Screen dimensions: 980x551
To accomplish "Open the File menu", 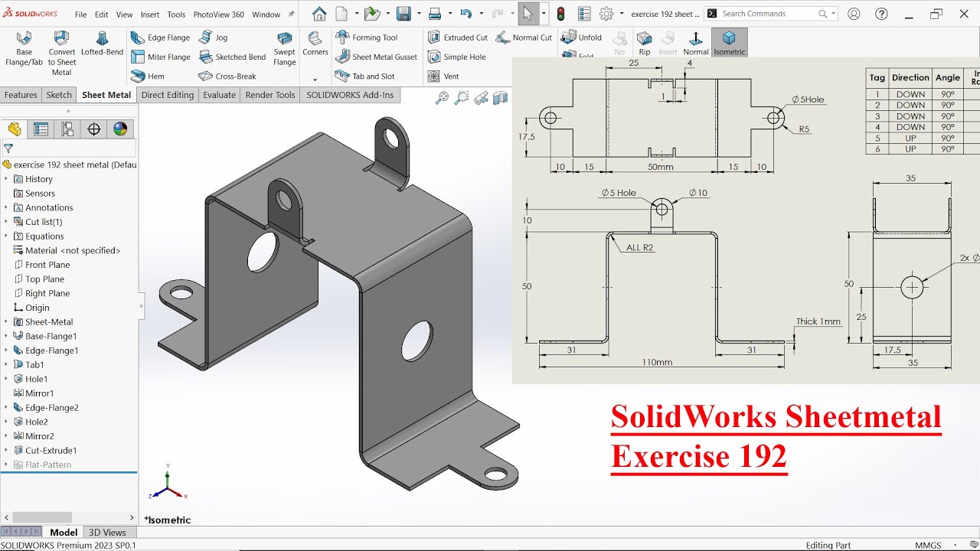I will point(80,15).
